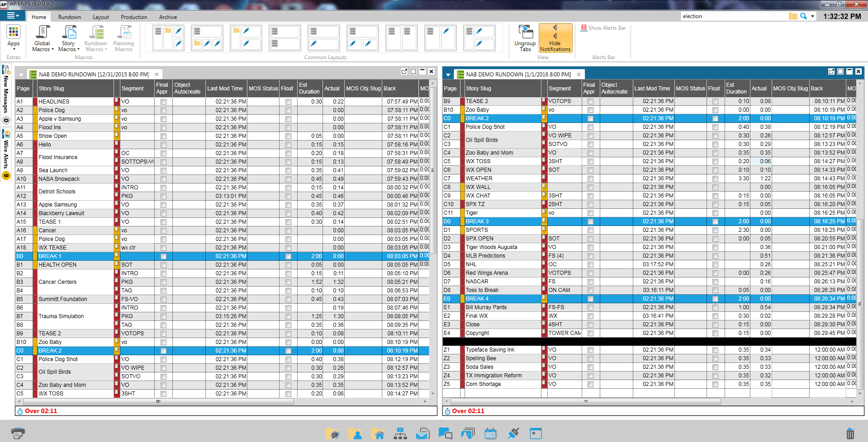Screen dimensions: 868x442
Task: Open the application menu dropdown
Action: point(13,16)
